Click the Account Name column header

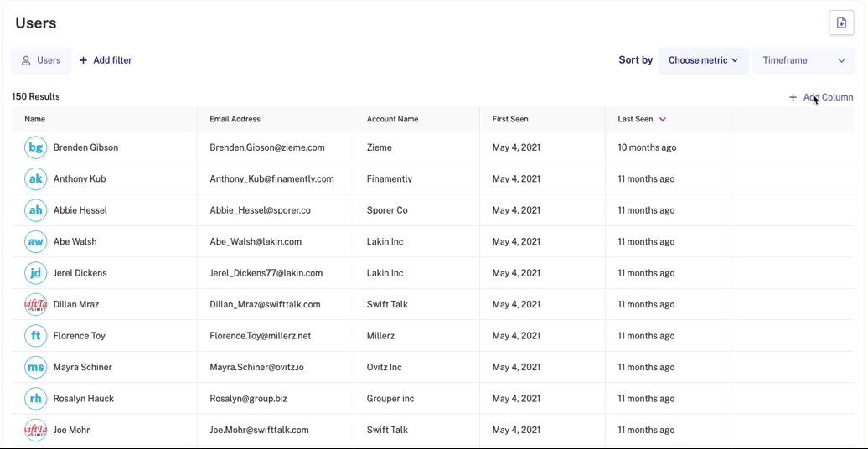[x=392, y=119]
